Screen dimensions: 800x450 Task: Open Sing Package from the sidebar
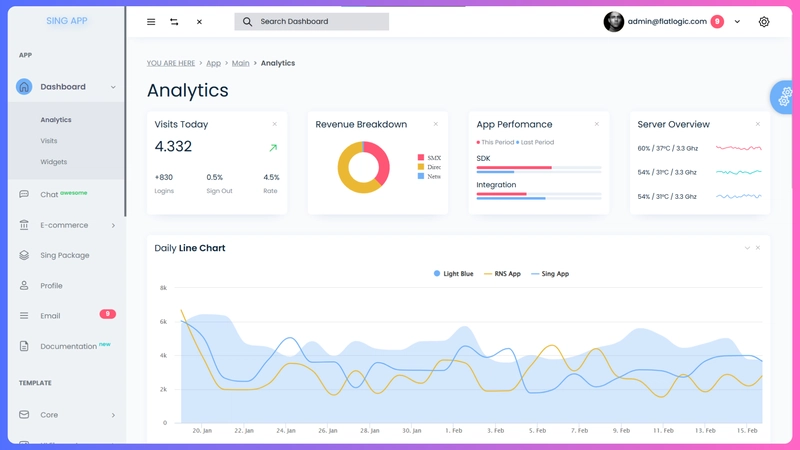coord(64,255)
